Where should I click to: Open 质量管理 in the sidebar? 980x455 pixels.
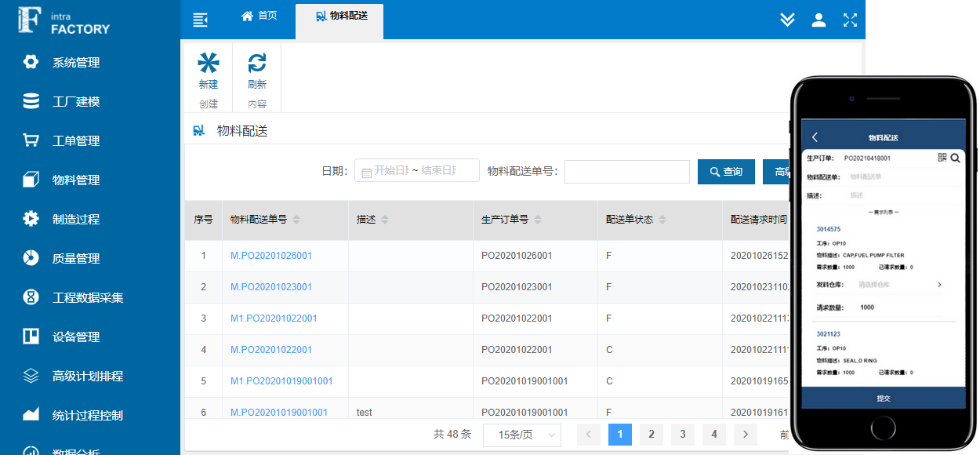[76, 259]
